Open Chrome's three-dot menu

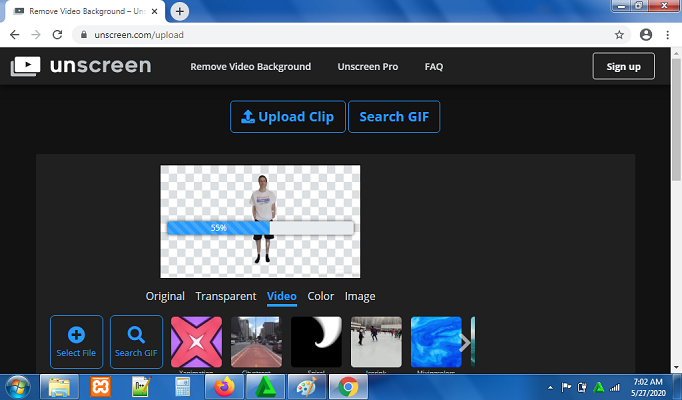(x=668, y=34)
